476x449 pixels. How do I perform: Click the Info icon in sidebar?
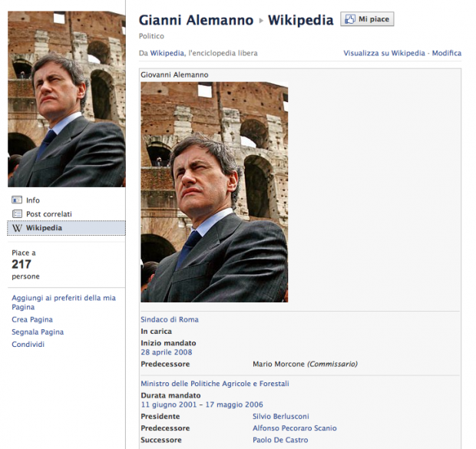pyautogui.click(x=17, y=200)
